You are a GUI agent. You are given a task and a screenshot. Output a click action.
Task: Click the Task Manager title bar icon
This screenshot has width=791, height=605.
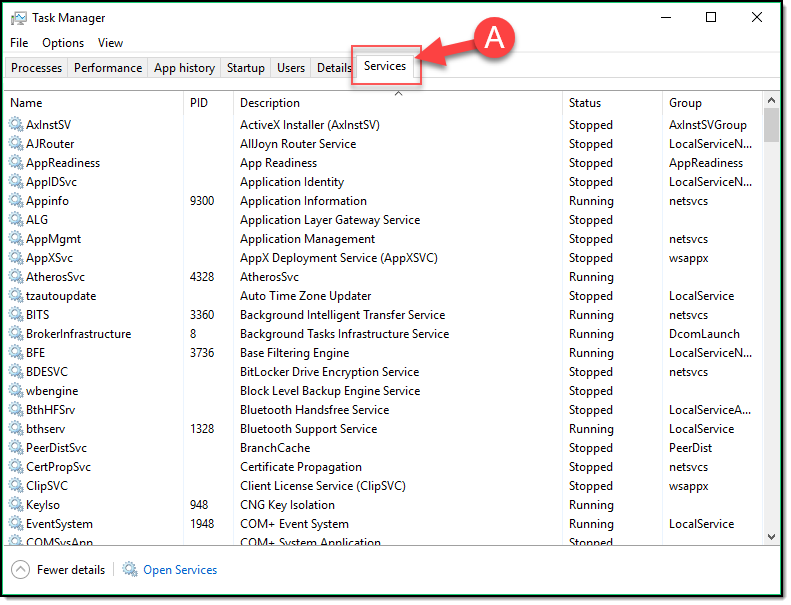19,18
